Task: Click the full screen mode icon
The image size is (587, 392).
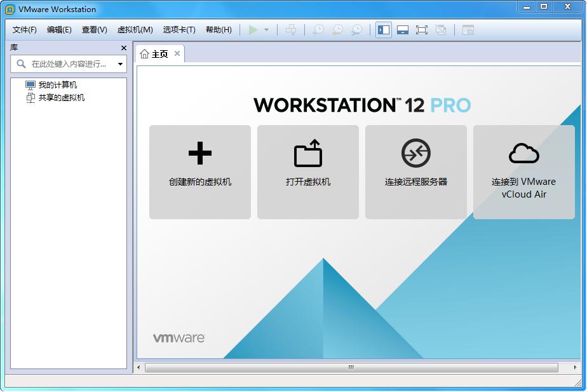Action: coord(422,30)
